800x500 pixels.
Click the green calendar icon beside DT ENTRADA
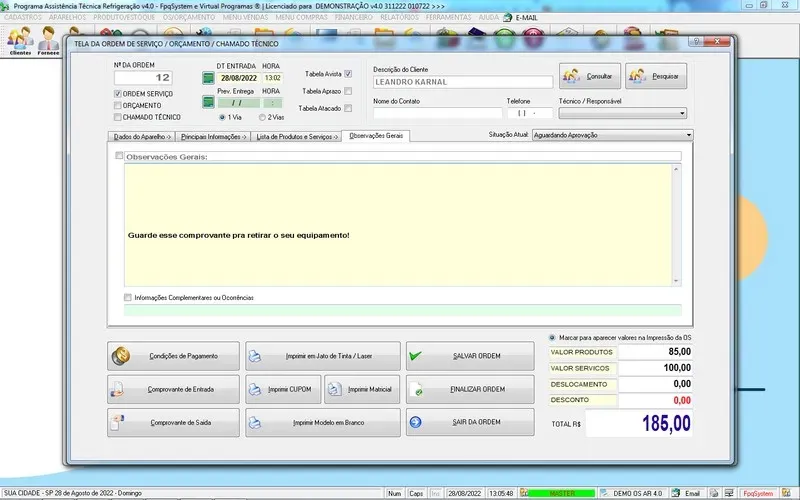[x=209, y=78]
